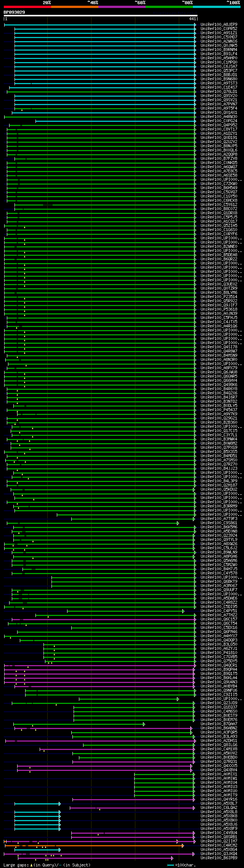Open hit UniRef100_A2WNI6
Viewport: 244px width, 868px height.
(219, 41)
